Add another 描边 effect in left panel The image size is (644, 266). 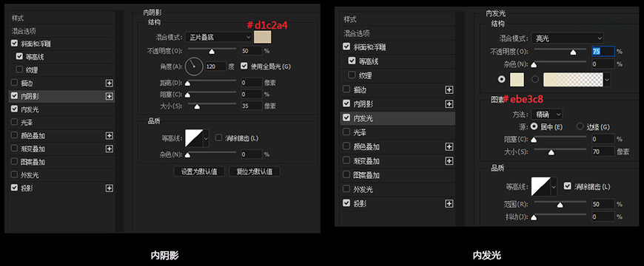110,83
